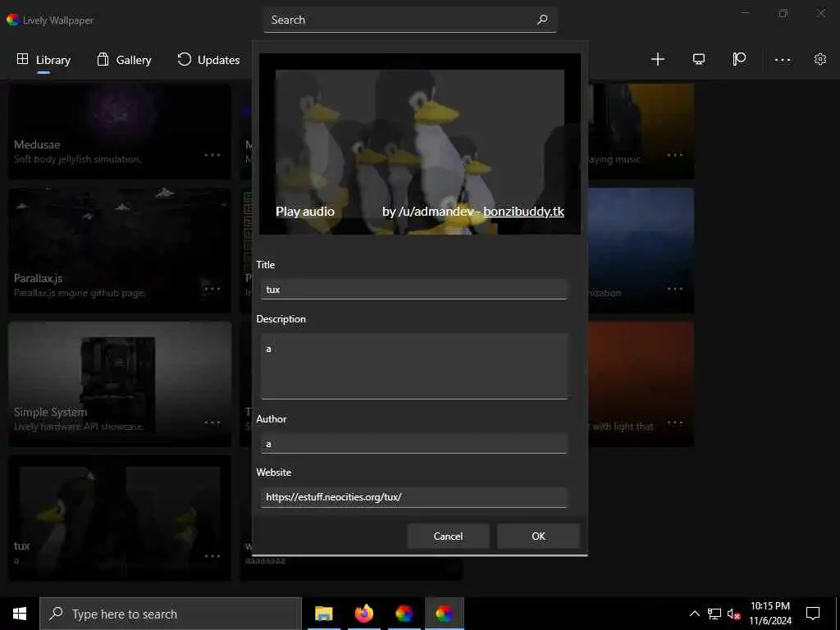840x630 pixels.
Task: Click the Description text area
Action: 414,367
